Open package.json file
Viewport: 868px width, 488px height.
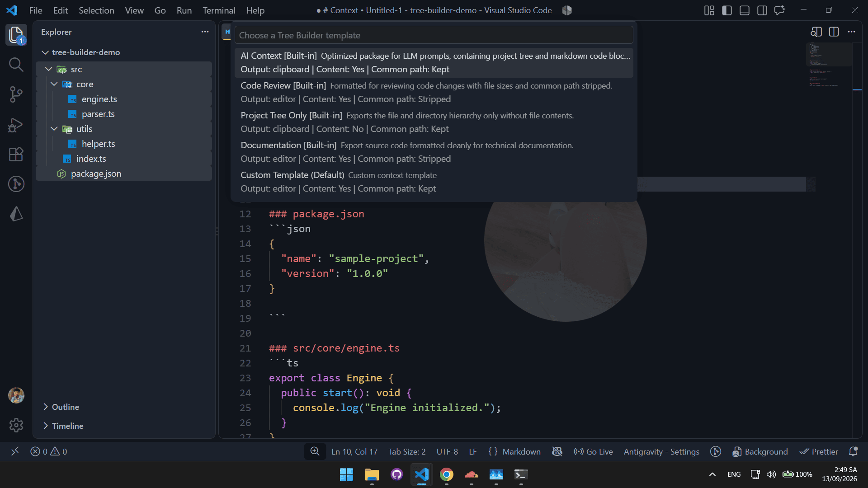124,174
